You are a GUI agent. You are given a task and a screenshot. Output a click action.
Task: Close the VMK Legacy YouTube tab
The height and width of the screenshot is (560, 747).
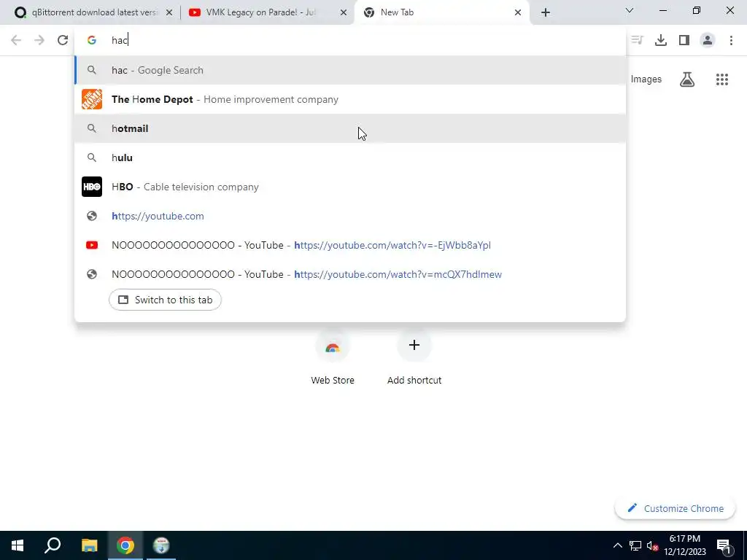click(344, 13)
